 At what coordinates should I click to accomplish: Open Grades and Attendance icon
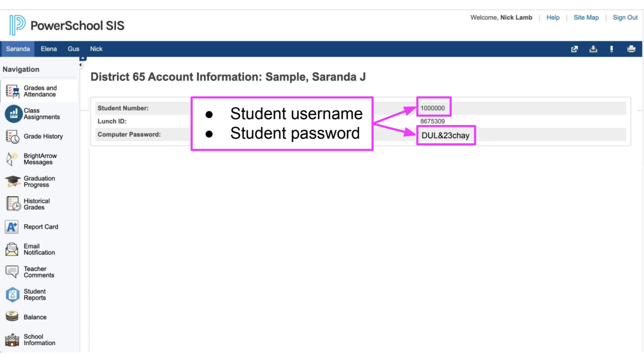[x=12, y=91]
